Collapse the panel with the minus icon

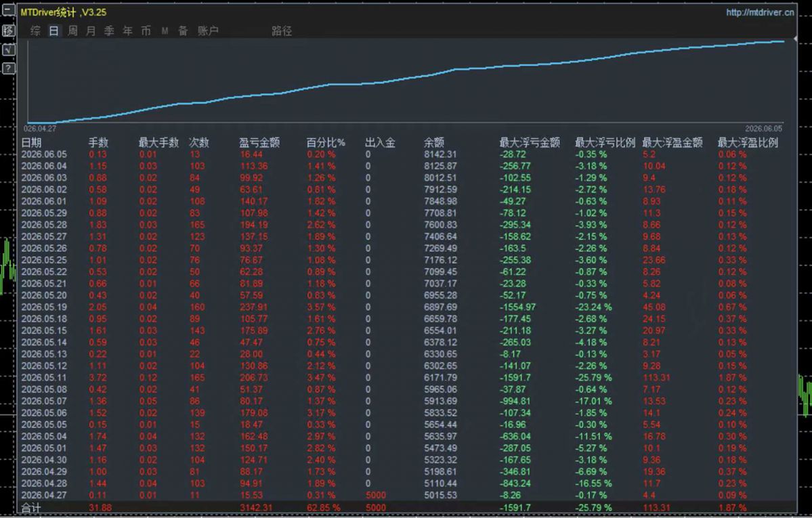[9, 10]
